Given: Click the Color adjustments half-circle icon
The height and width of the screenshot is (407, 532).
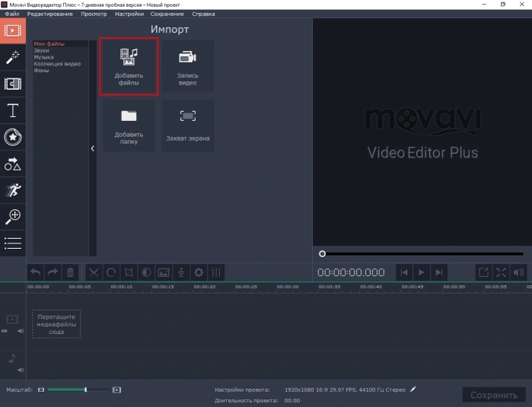Looking at the screenshot, I should [x=146, y=272].
